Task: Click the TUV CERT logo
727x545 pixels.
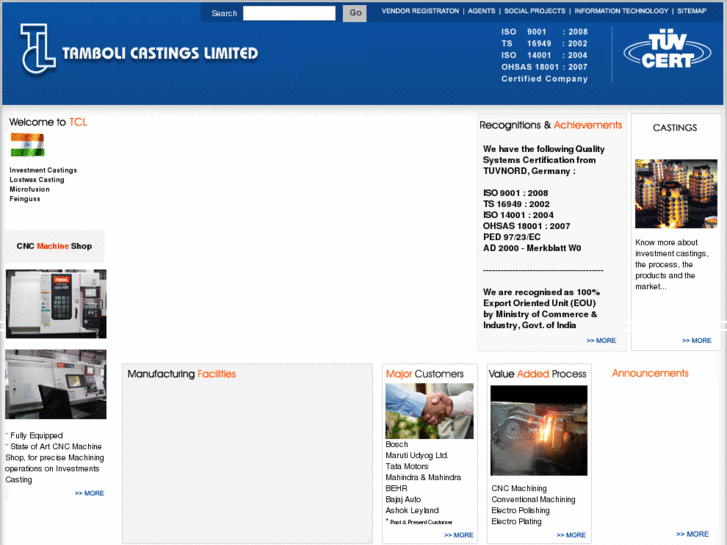Action: 667,50
